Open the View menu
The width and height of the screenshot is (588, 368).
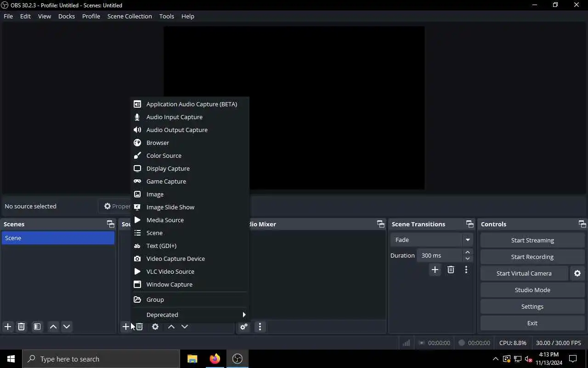45,16
